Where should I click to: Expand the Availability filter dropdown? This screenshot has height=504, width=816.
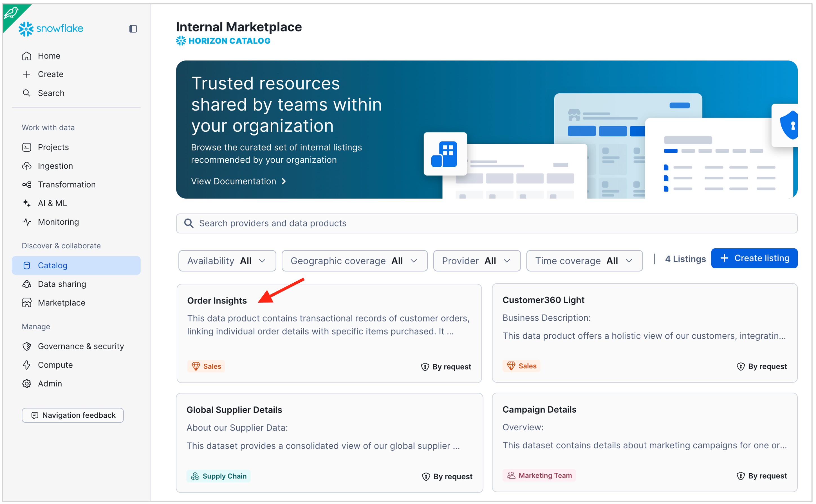(x=227, y=261)
